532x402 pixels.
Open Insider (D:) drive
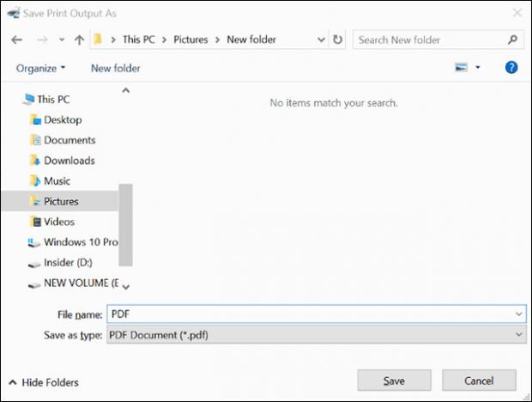(68, 263)
